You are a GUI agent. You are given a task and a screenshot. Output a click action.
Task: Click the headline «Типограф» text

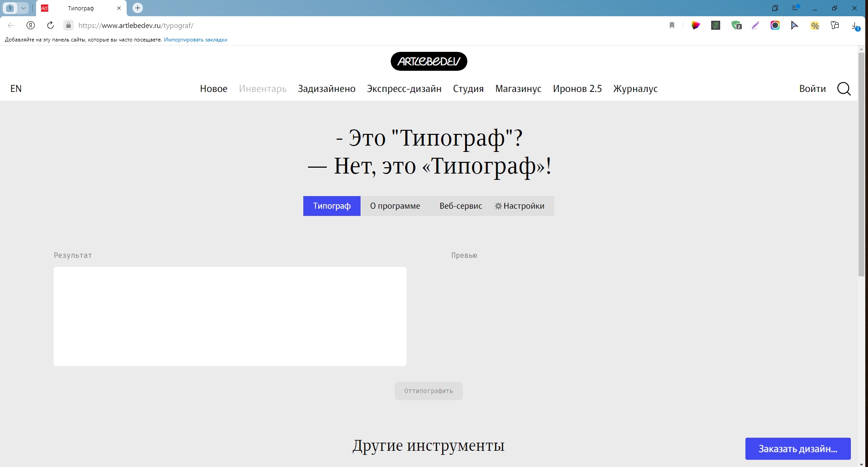(x=484, y=166)
